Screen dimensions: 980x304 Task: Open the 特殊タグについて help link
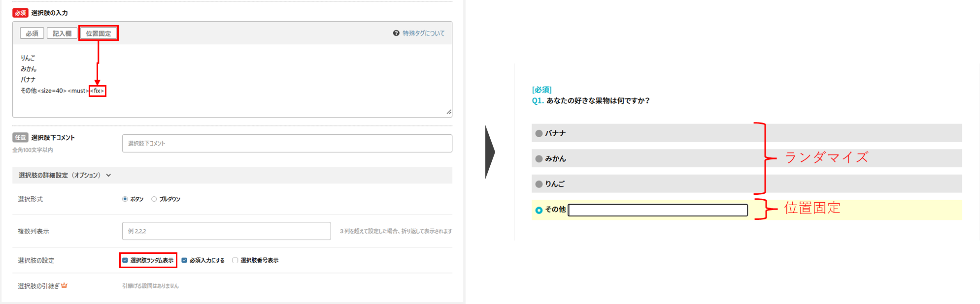click(x=423, y=33)
